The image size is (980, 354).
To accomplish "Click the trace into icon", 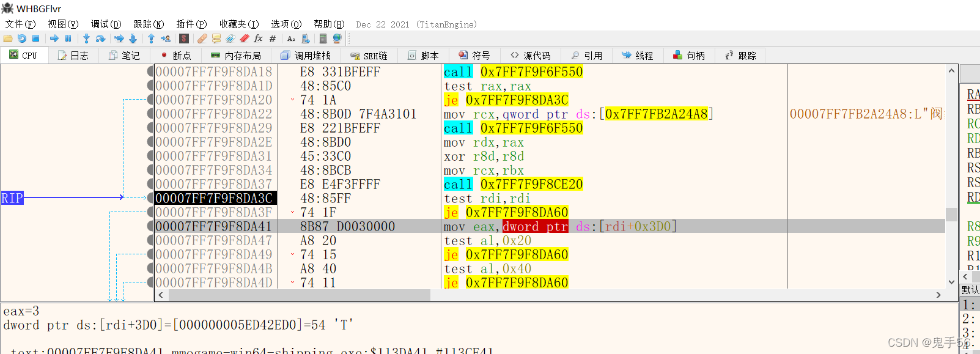I will [x=119, y=39].
